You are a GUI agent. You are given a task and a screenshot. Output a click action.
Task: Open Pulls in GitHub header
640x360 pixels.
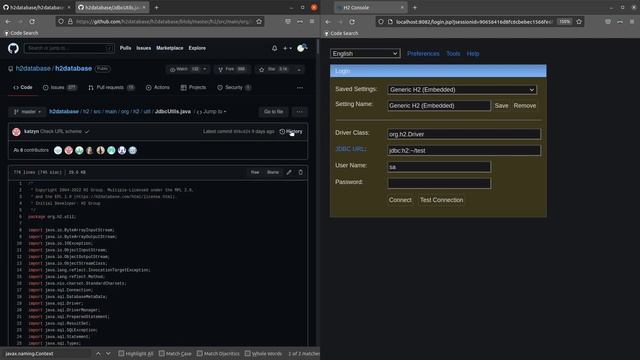coord(125,48)
